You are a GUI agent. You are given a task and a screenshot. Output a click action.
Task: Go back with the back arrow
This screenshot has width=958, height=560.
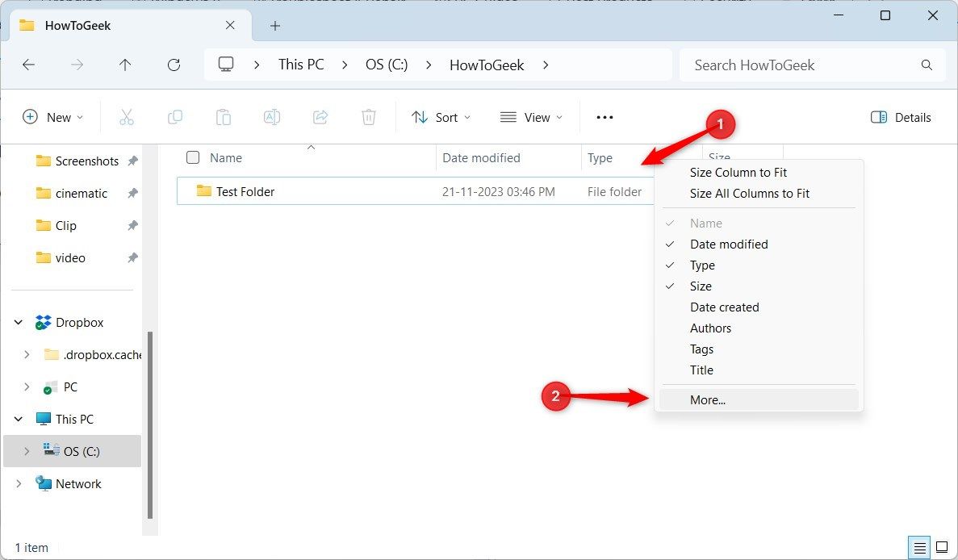pos(28,65)
